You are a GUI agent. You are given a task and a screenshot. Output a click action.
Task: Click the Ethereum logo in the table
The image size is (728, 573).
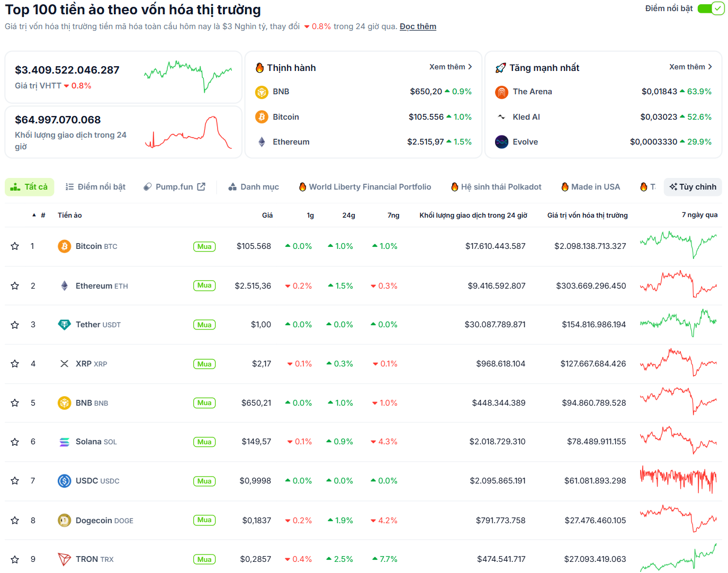click(64, 286)
